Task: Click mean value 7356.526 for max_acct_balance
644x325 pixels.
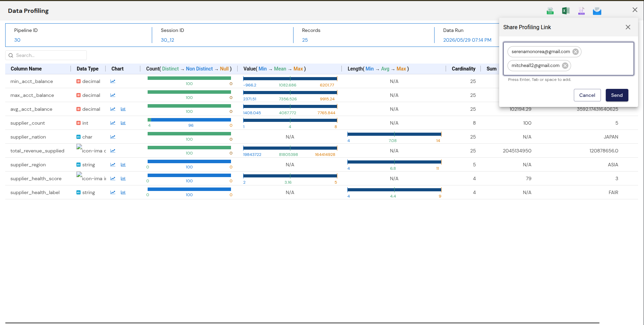Action: click(x=288, y=99)
